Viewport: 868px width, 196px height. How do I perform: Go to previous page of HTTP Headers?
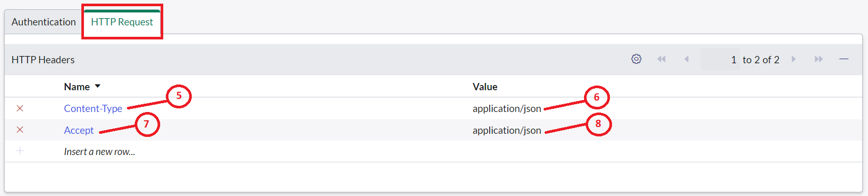pos(687,59)
